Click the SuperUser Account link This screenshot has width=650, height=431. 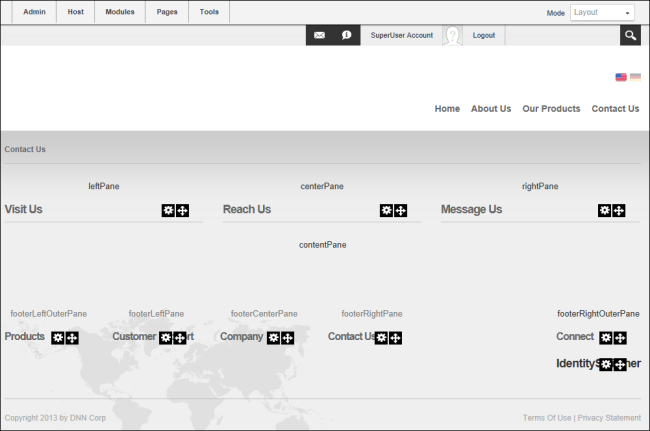click(402, 35)
